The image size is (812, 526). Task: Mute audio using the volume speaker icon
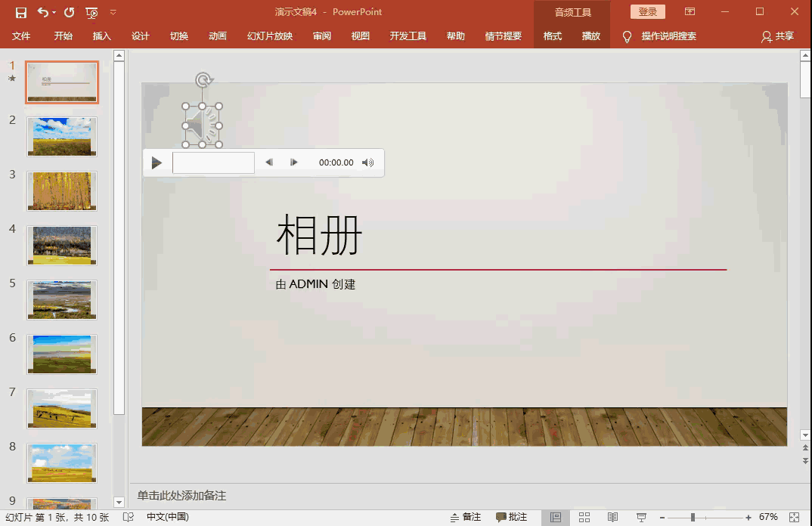[367, 162]
